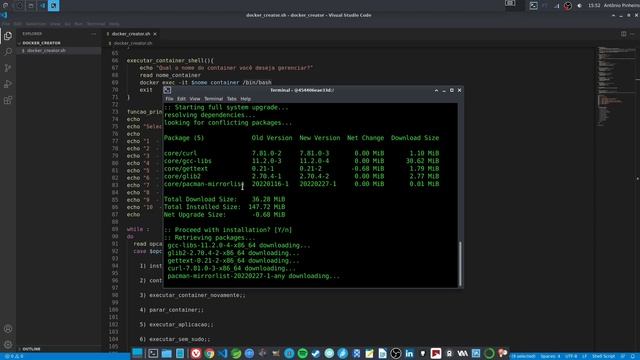Click the 'core/gcc-libs' row in Terminal output

click(x=301, y=161)
